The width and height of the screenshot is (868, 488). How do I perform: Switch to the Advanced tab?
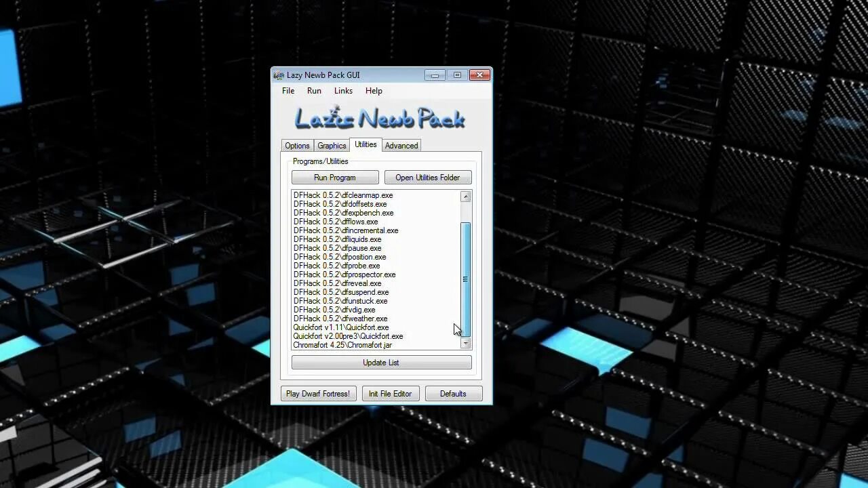(401, 146)
